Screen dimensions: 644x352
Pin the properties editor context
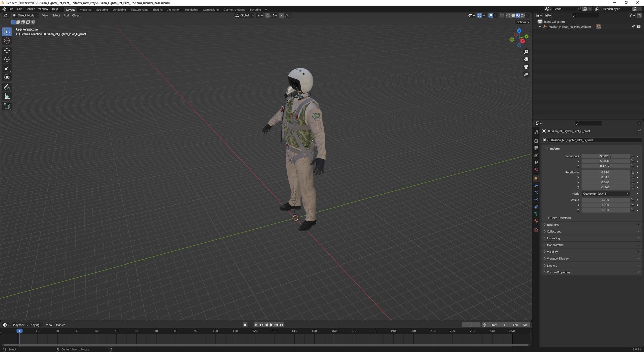click(639, 131)
